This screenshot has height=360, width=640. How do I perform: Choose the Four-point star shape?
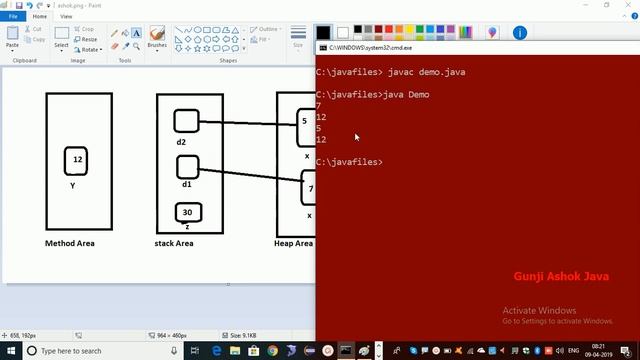point(188,49)
